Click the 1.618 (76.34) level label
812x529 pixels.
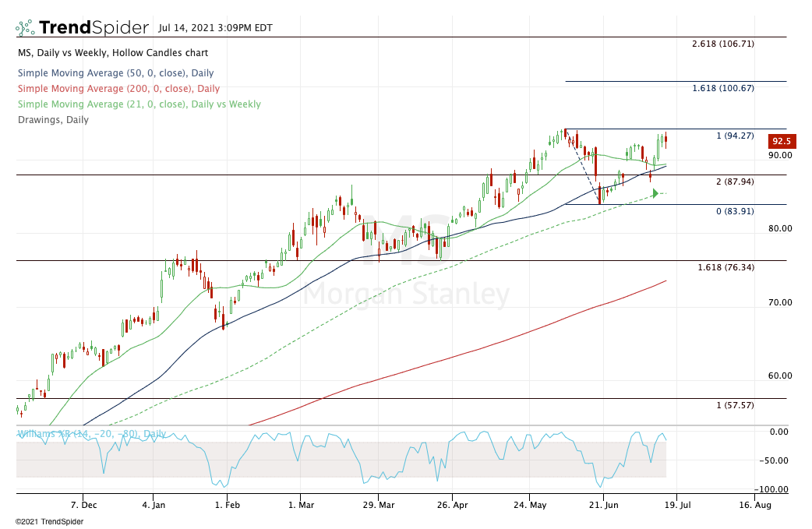tap(726, 267)
